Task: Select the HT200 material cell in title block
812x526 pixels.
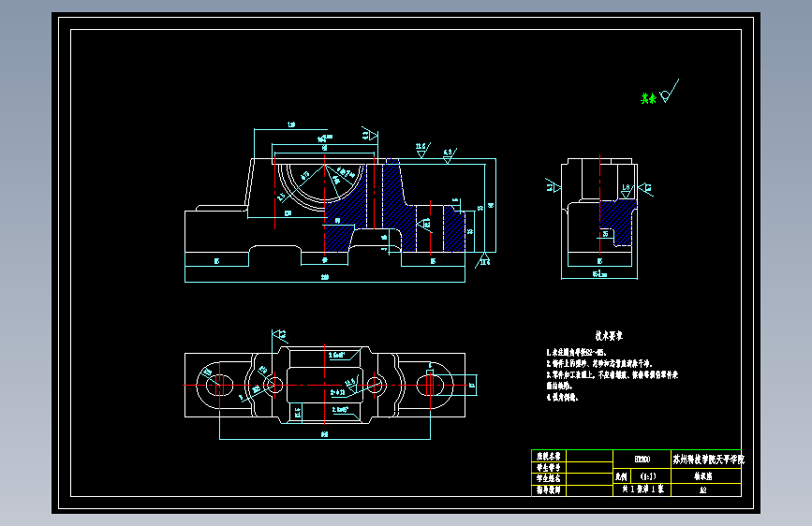Action: point(642,460)
